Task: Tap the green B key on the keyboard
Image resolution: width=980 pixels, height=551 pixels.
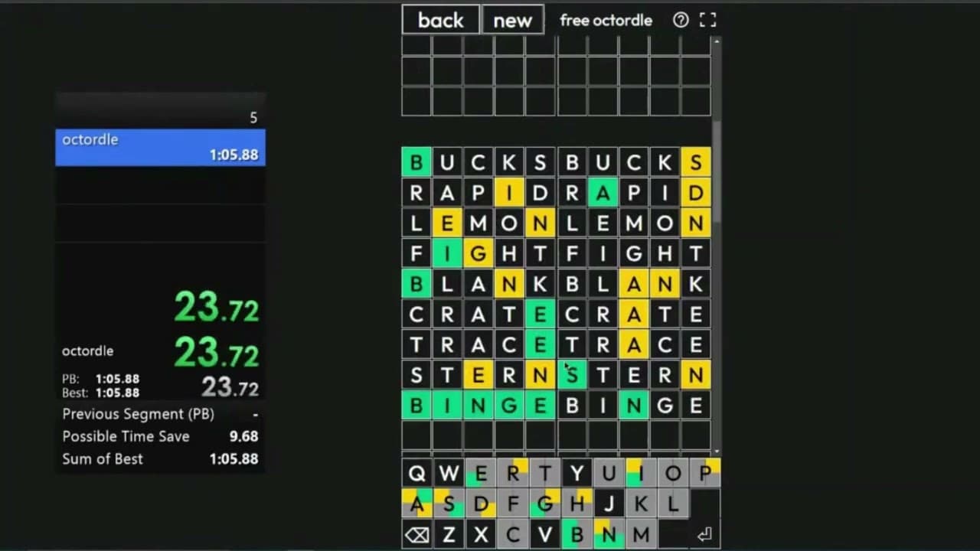Action: coord(577,534)
